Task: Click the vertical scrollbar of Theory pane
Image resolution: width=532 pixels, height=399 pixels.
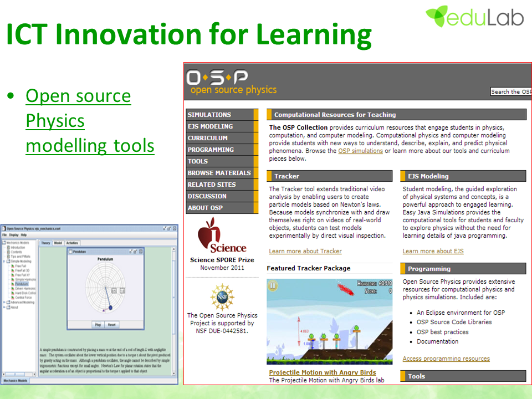Action: 173,311
